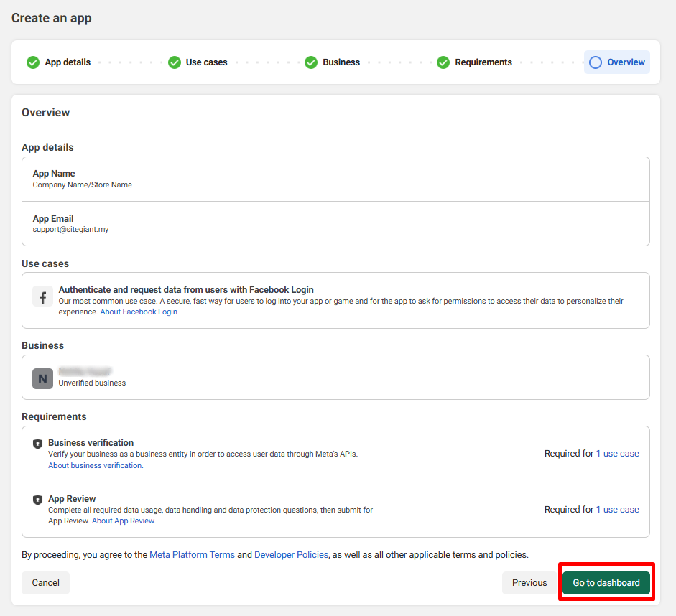Click Go to dashboard button

click(606, 583)
